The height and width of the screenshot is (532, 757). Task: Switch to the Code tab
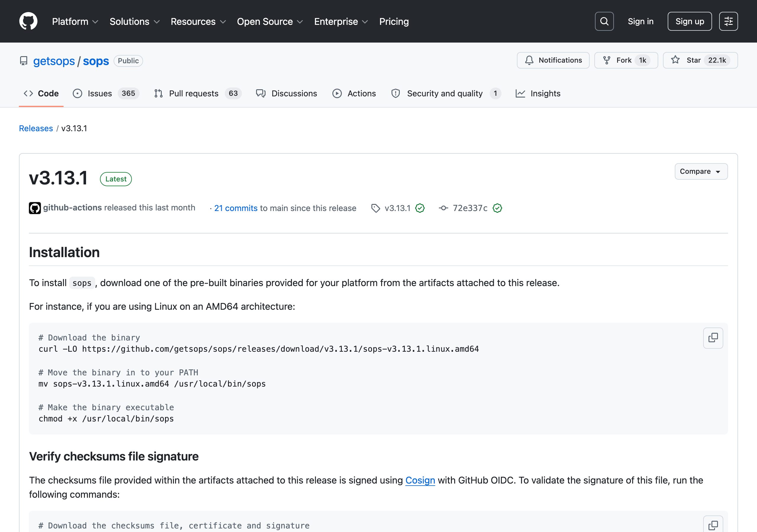coord(41,94)
